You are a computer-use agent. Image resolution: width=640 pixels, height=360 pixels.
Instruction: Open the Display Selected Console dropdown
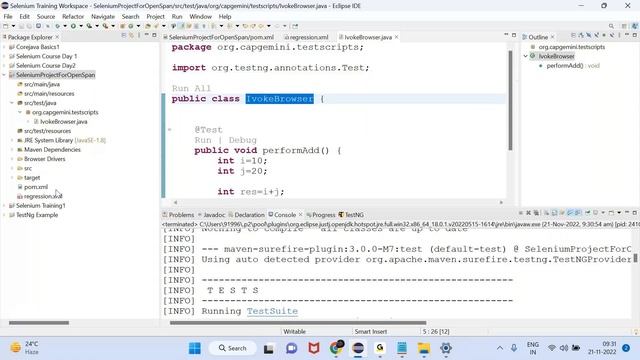(x=603, y=213)
